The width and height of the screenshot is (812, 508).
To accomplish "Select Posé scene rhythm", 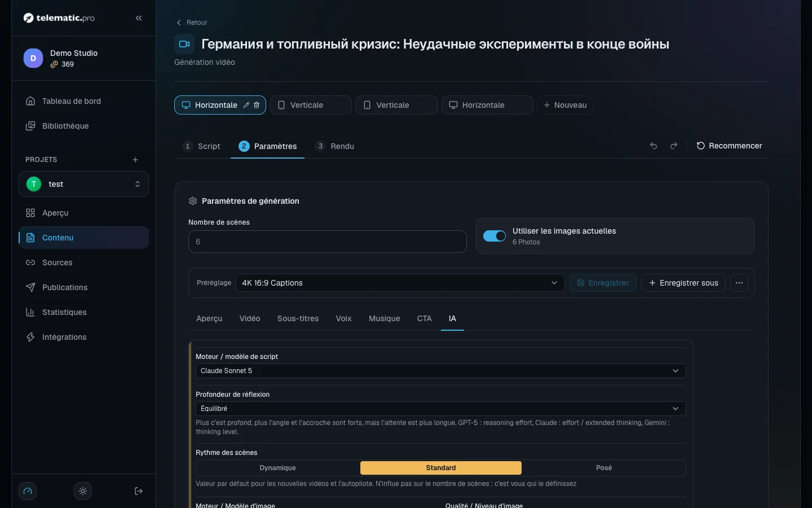I will (604, 468).
